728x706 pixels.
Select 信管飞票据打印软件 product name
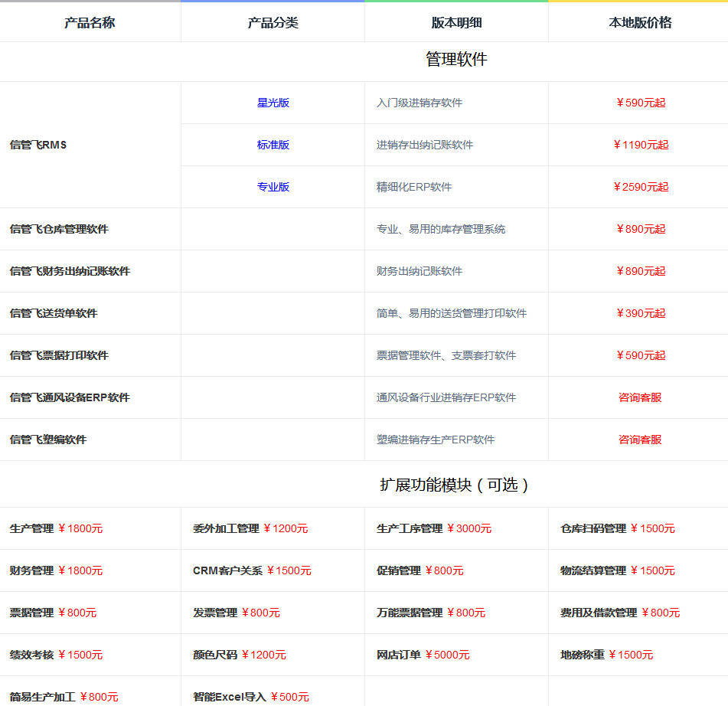tap(59, 355)
